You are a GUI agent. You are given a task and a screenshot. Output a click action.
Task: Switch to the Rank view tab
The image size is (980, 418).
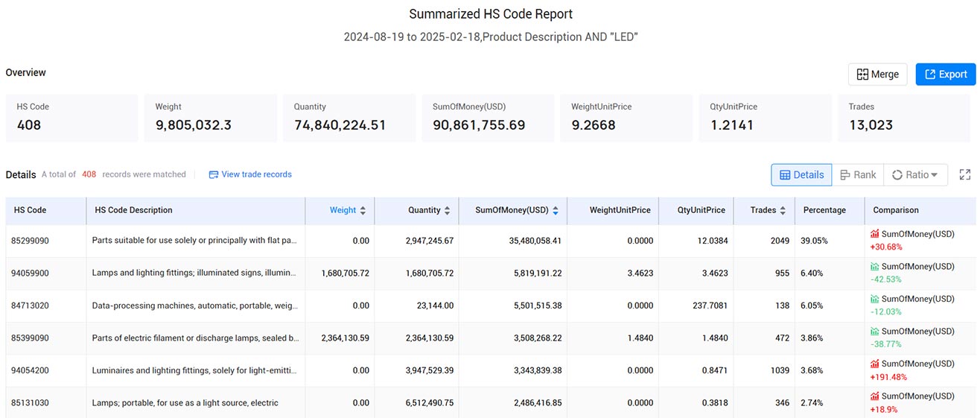coord(858,174)
